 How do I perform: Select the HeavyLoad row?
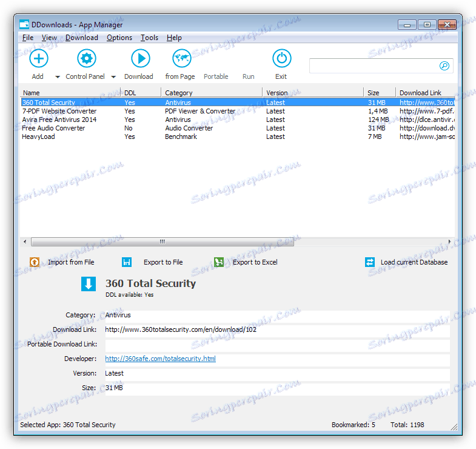click(x=238, y=137)
